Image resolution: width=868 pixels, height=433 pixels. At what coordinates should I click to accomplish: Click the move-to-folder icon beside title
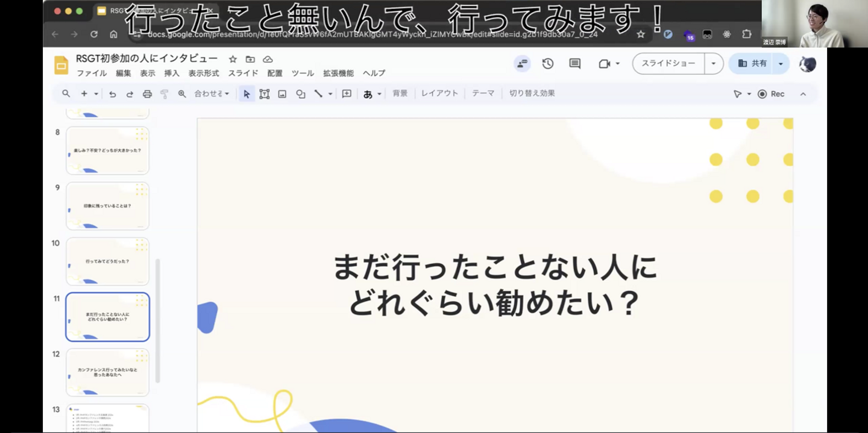click(x=250, y=59)
